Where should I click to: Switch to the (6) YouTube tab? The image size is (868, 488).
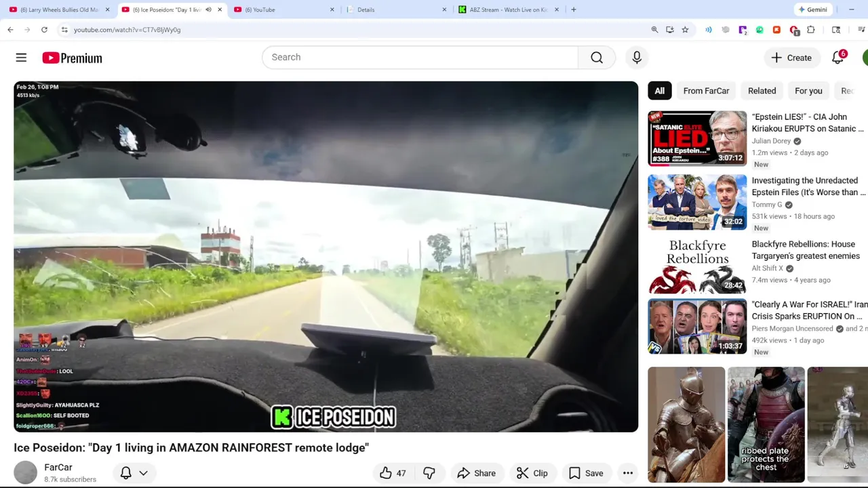pyautogui.click(x=285, y=9)
